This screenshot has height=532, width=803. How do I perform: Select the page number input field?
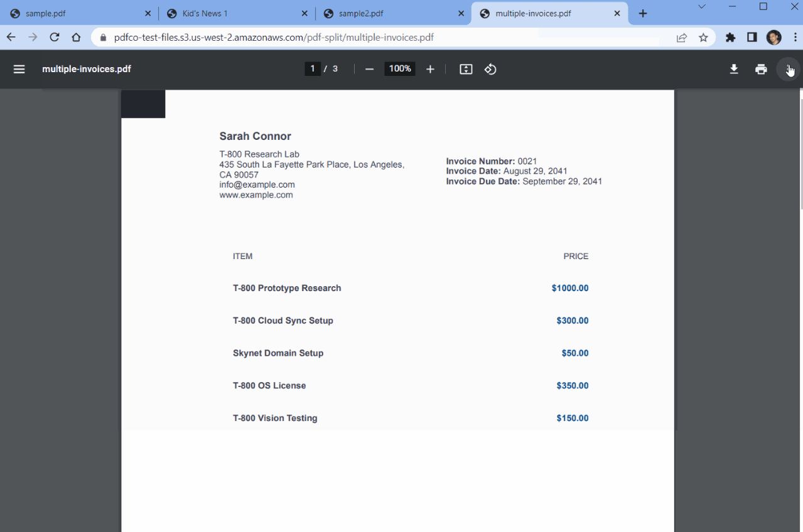(312, 68)
